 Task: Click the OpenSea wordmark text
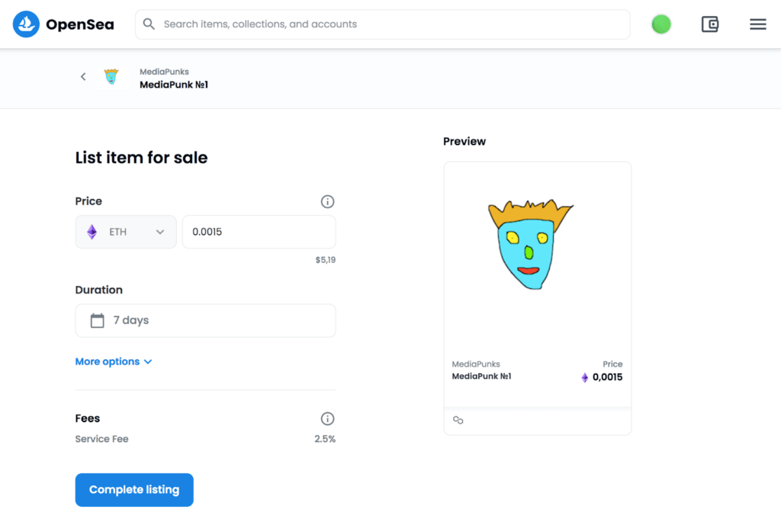[x=80, y=24]
